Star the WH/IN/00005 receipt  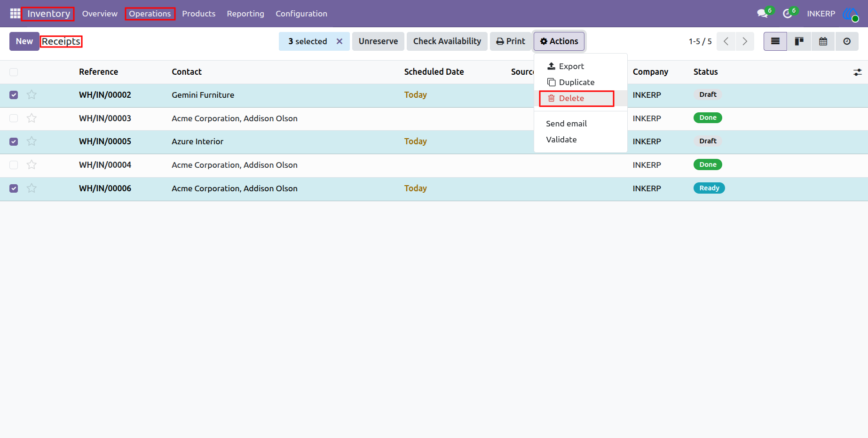pyautogui.click(x=32, y=141)
